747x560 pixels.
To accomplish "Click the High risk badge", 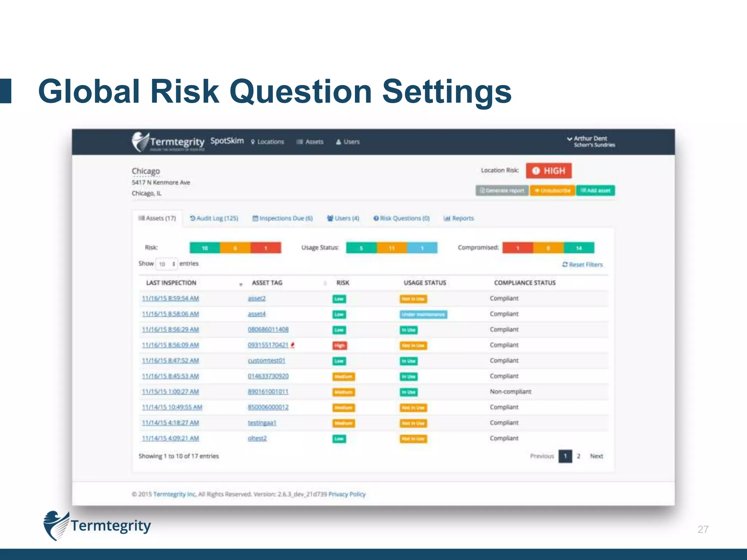I will (x=340, y=346).
